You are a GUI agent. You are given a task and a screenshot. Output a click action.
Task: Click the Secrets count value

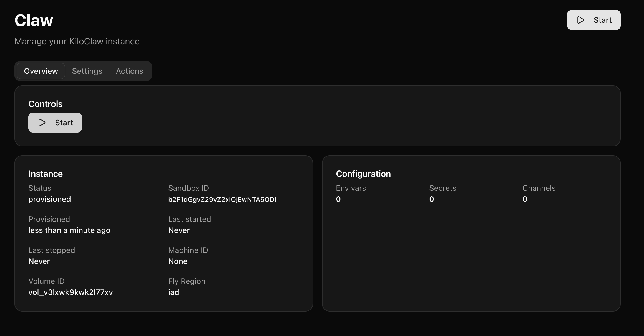431,199
